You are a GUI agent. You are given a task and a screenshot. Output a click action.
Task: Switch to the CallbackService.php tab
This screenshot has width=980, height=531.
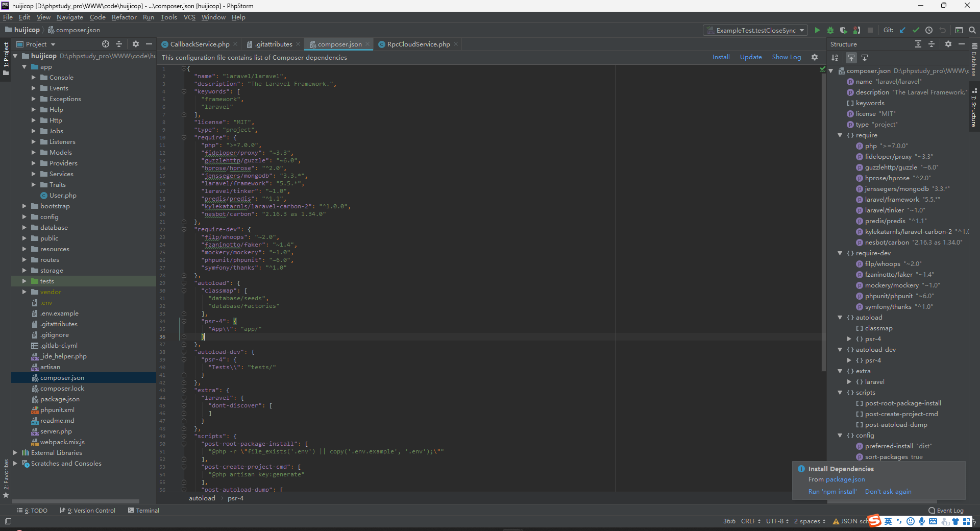point(199,44)
